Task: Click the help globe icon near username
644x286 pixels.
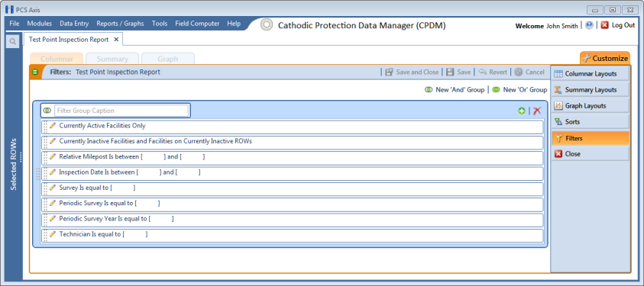Action: click(x=589, y=25)
